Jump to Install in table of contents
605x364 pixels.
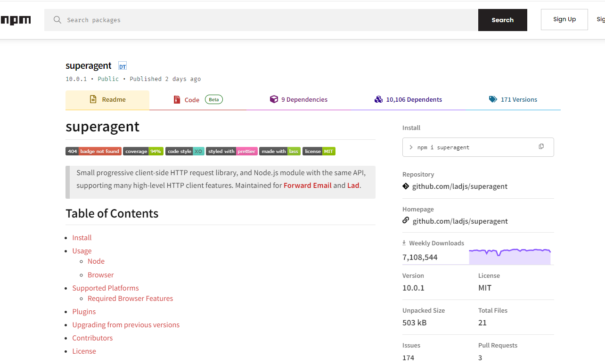(82, 238)
